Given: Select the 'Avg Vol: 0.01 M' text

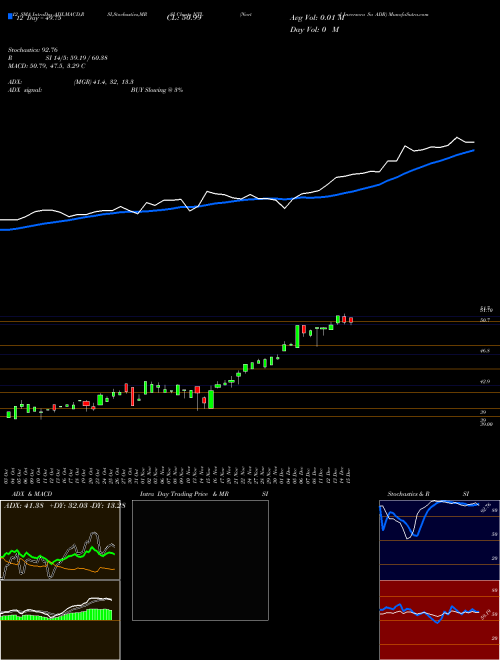Looking at the screenshot, I should [x=317, y=18].
